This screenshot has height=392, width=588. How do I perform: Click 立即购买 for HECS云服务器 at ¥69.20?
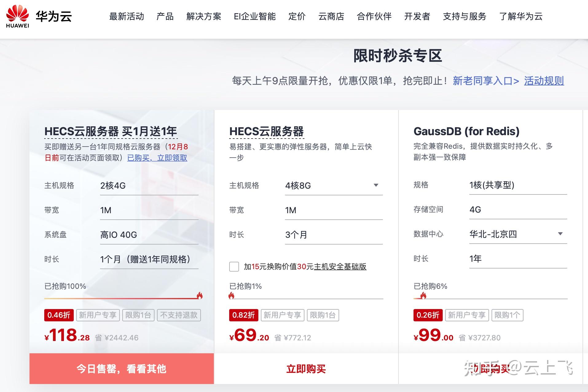coord(306,368)
